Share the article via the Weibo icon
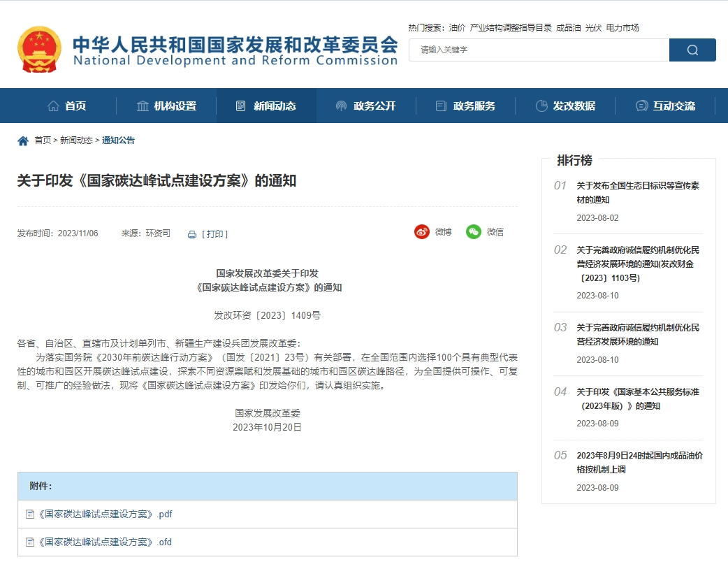The image size is (728, 569). (x=422, y=231)
